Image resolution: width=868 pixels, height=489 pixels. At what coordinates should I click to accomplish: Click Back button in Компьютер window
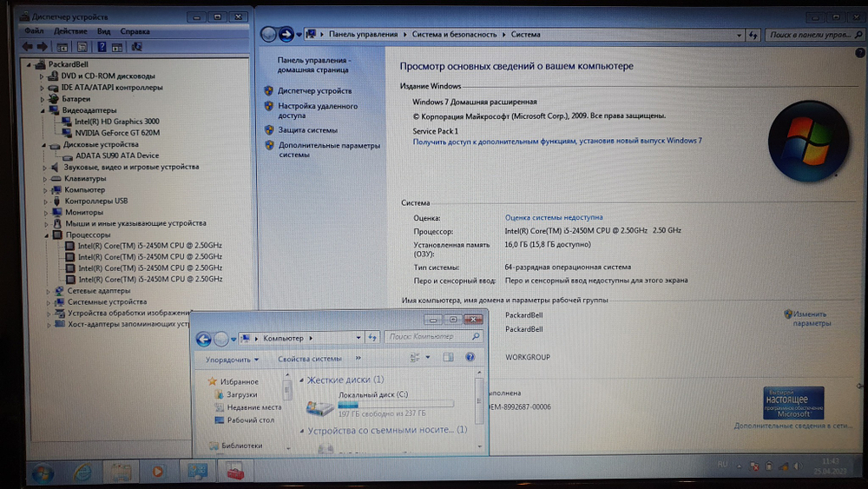[204, 339]
